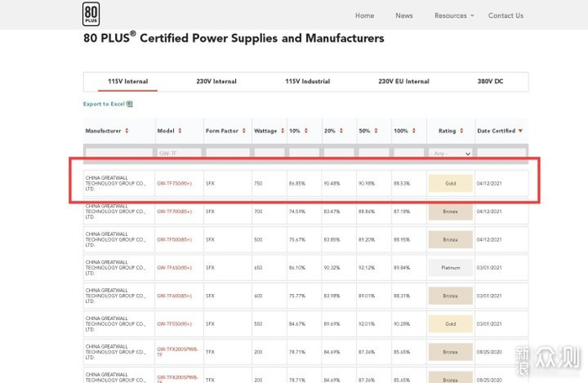Click the Manufacturer filter input field
Image resolution: width=588 pixels, height=383 pixels.
tap(119, 154)
